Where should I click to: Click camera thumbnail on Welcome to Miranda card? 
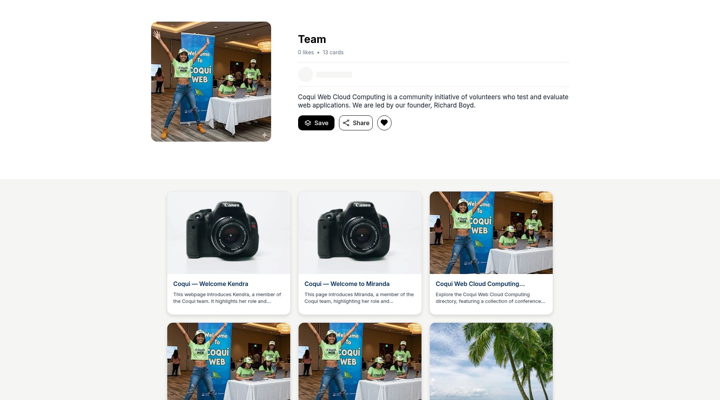tap(360, 233)
